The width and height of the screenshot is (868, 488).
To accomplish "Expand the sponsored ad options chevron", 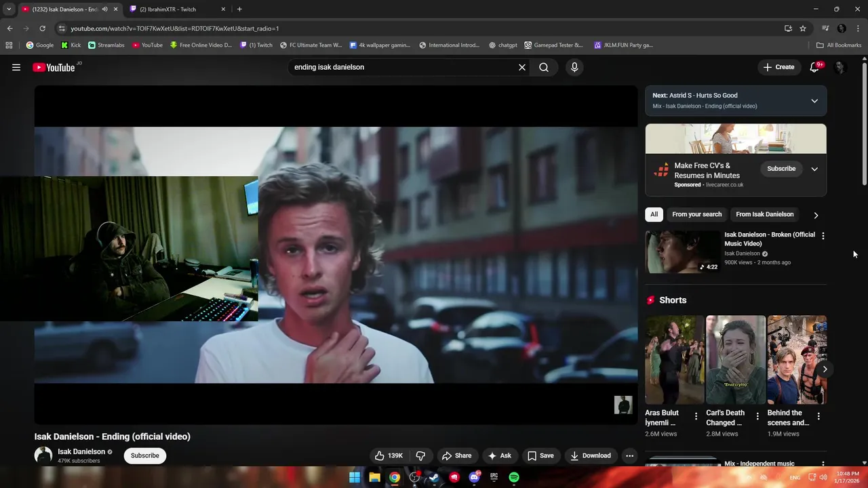I will click(x=814, y=169).
